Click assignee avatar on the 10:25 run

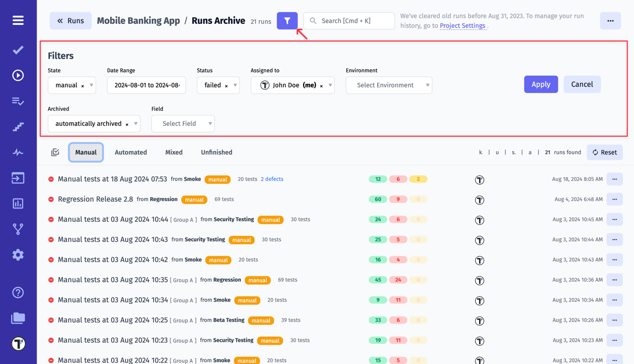[x=479, y=321]
